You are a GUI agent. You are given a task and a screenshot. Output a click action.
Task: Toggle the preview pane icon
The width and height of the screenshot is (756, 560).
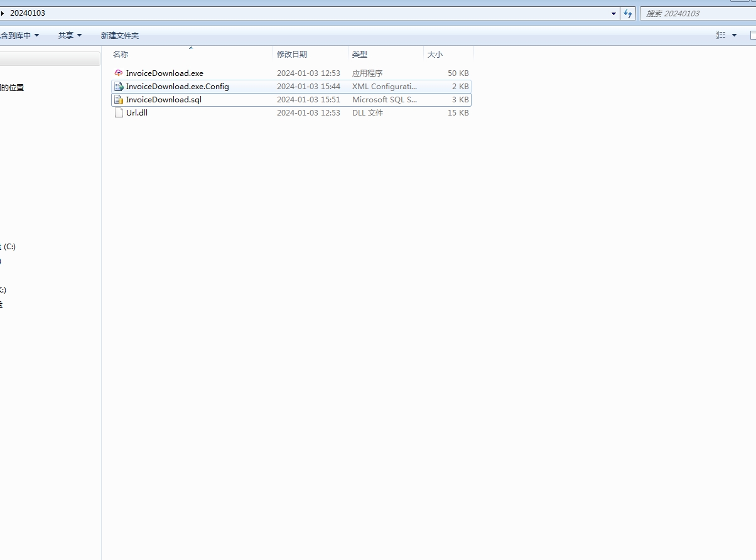coord(752,35)
